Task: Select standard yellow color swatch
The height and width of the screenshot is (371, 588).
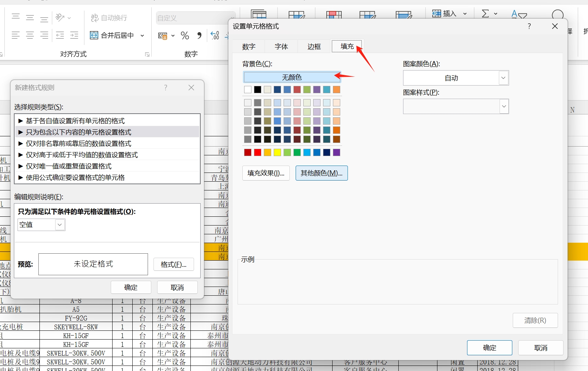Action: coord(277,152)
